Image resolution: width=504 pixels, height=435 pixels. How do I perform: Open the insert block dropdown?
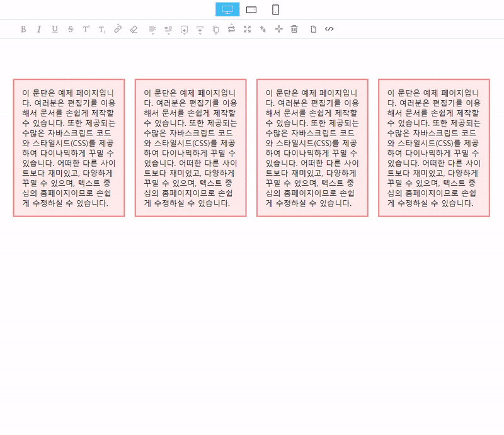(x=184, y=29)
